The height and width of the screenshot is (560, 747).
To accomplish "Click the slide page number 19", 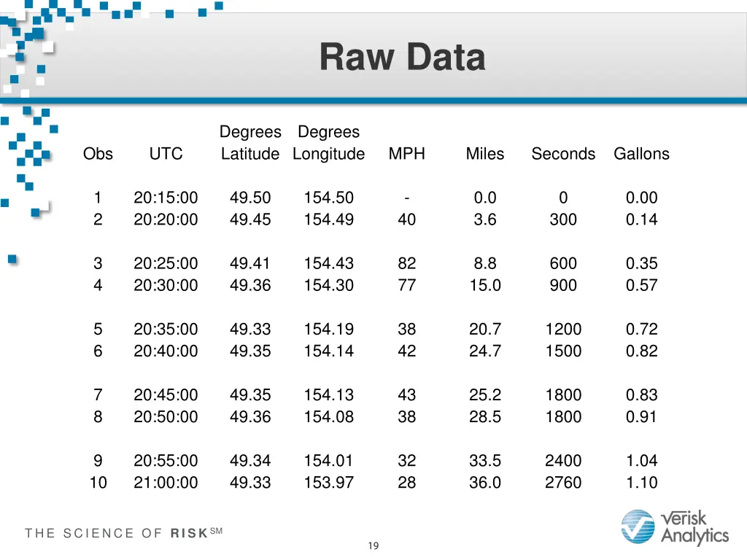I will (x=373, y=546).
